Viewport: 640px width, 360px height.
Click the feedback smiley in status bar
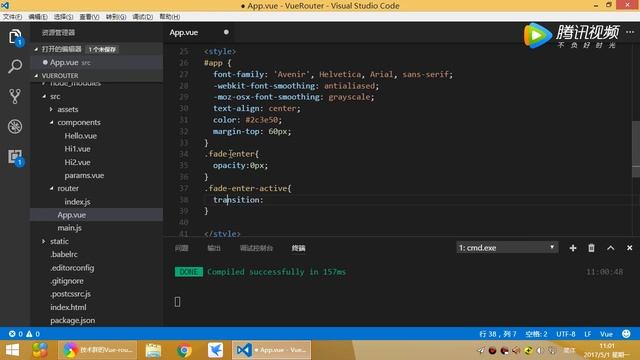pyautogui.click(x=626, y=334)
